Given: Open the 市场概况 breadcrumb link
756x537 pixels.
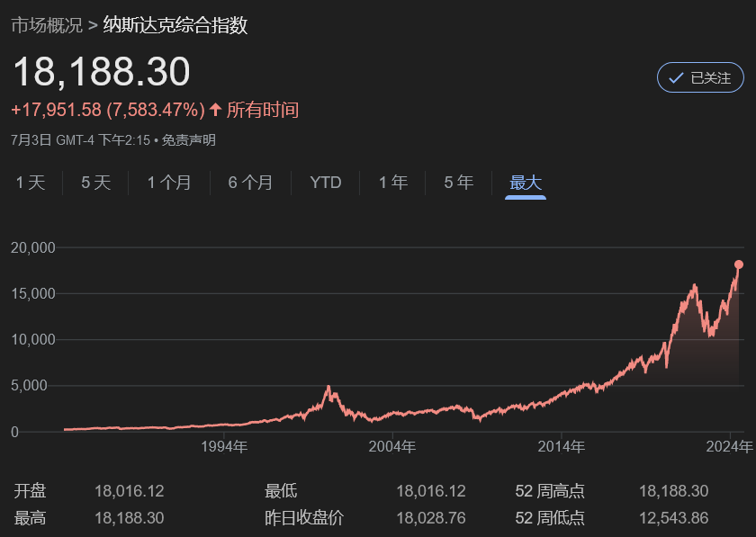Looking at the screenshot, I should [47, 25].
